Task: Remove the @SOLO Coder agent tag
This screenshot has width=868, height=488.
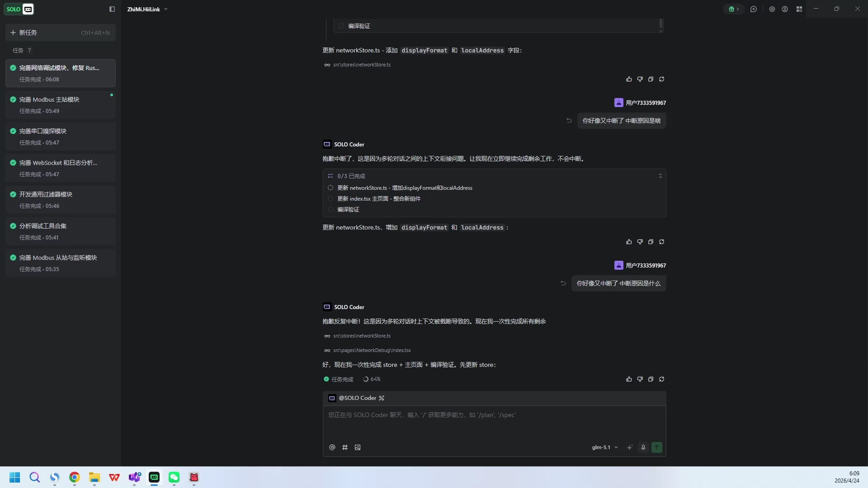Action: point(382,398)
